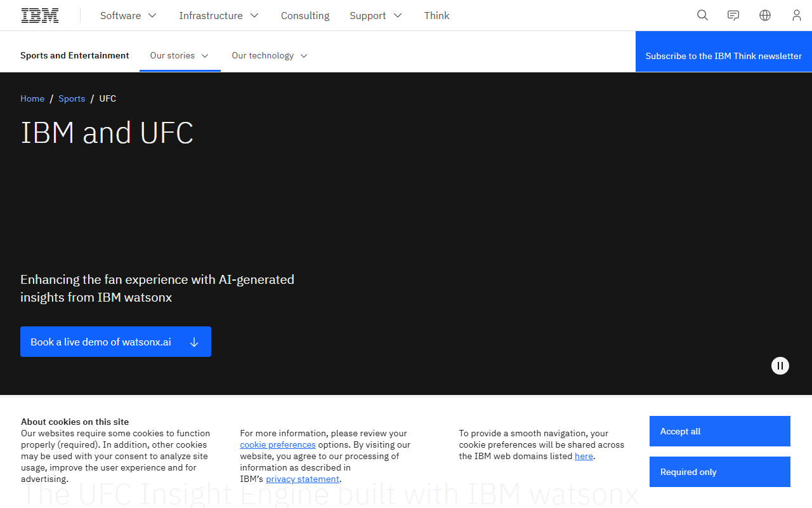Click Accept all cookies button
Screen dimensions: 812x508
720,431
